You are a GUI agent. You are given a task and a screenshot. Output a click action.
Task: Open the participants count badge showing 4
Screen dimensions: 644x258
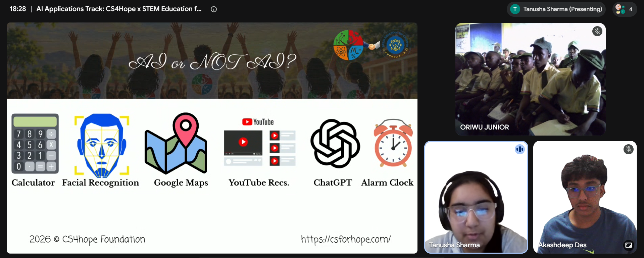coord(625,9)
